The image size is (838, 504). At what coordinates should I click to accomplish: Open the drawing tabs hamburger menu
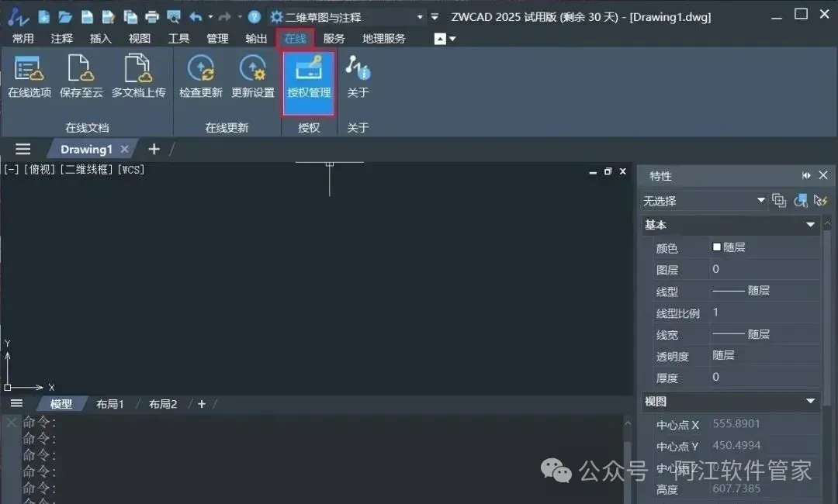(x=23, y=149)
